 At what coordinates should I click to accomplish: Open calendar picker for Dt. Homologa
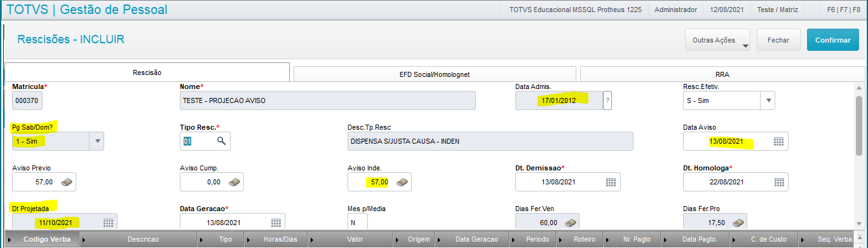(x=778, y=183)
